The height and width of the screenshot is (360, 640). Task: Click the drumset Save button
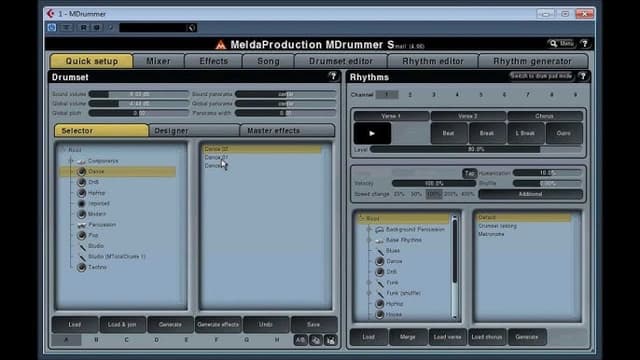[x=313, y=324]
